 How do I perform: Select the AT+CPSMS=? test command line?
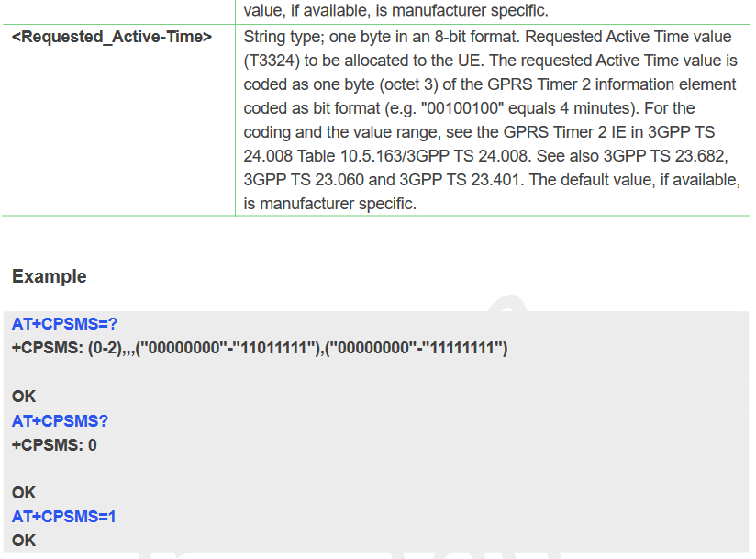[x=65, y=324]
